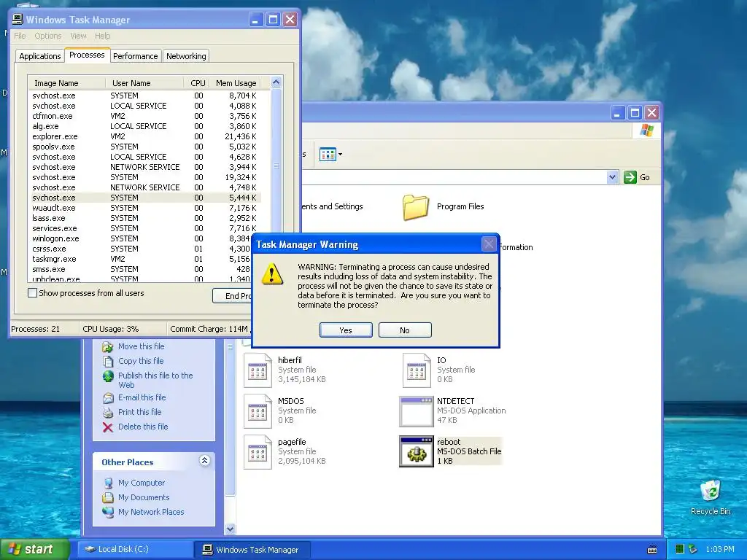Click the My Computer icon in Other Places
The height and width of the screenshot is (560, 747).
[x=108, y=483]
